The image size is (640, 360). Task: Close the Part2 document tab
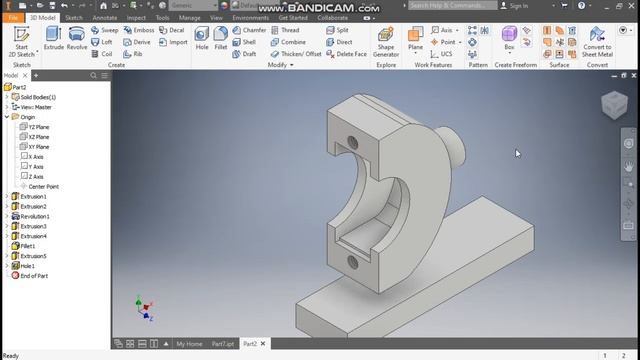(263, 344)
